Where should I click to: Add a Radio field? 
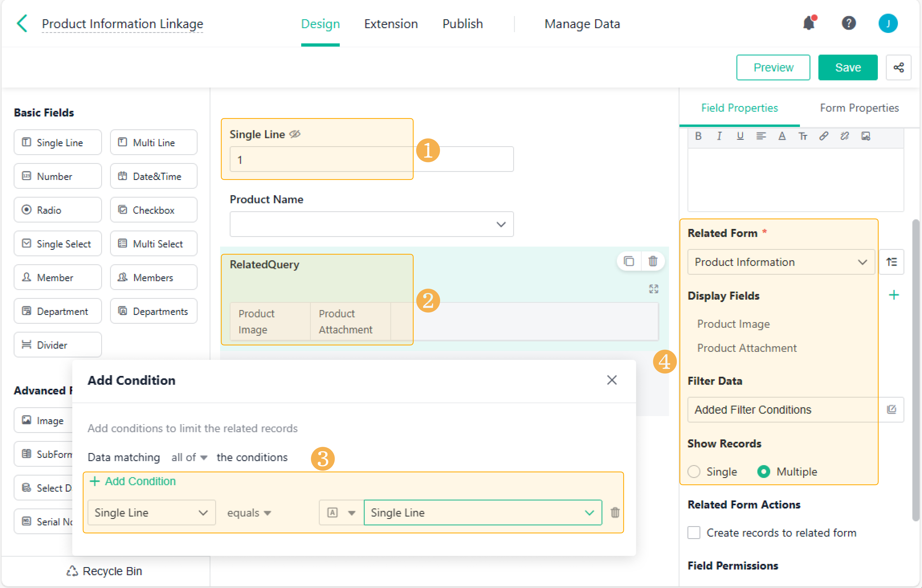pyautogui.click(x=58, y=210)
